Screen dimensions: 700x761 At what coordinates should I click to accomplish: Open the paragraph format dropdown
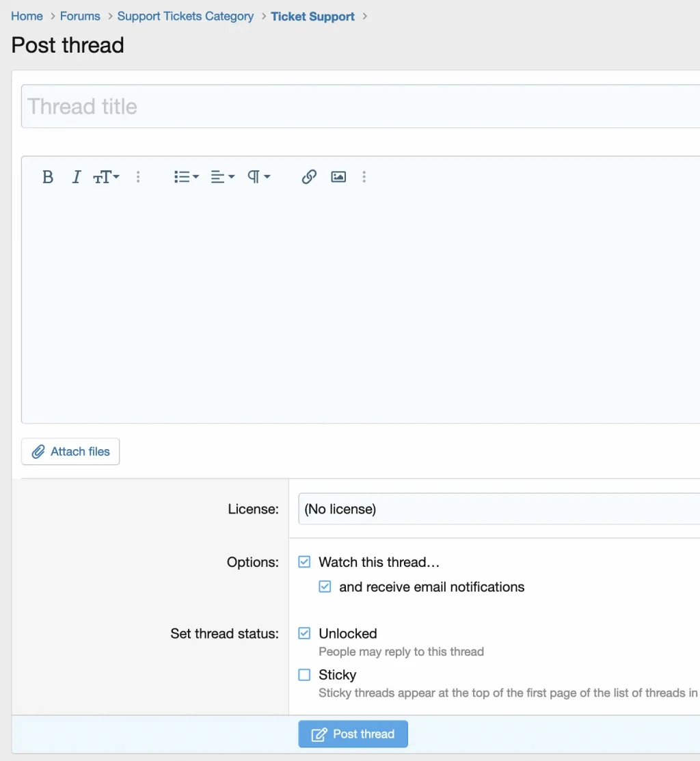point(259,176)
